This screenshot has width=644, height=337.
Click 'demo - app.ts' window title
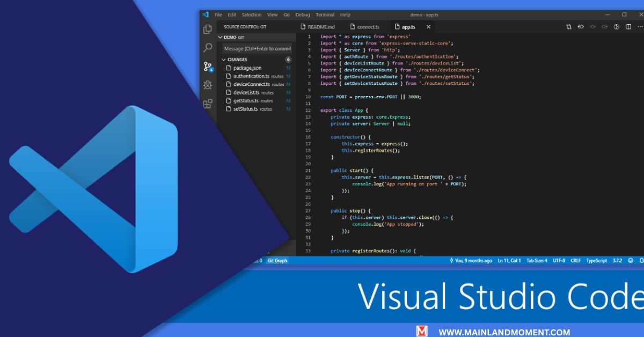425,14
